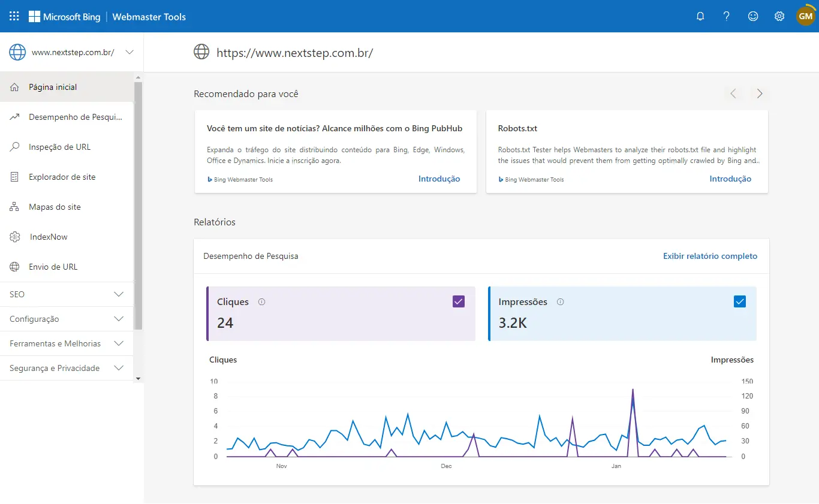Click the Dec label on chart axis

(446, 466)
